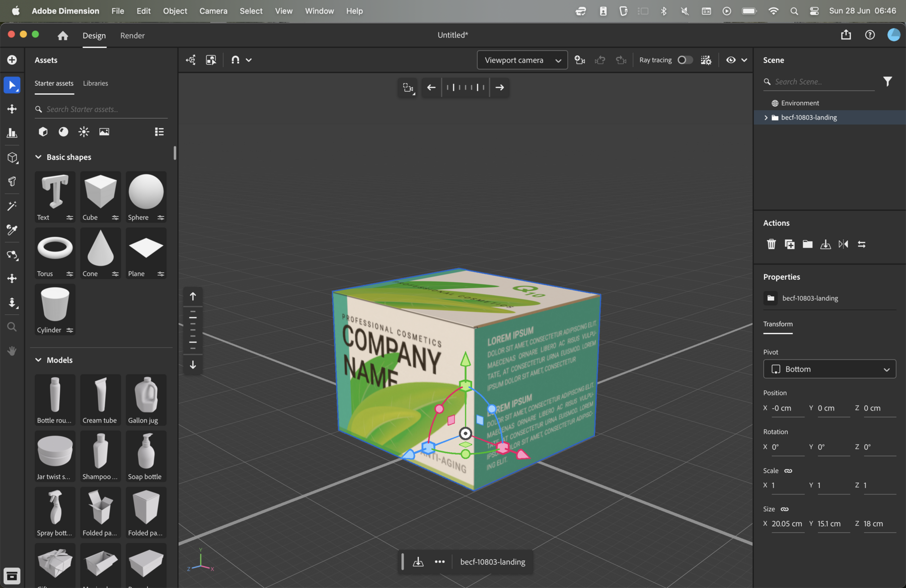Image resolution: width=906 pixels, height=588 pixels.
Task: Open the Share export icon
Action: pyautogui.click(x=846, y=35)
